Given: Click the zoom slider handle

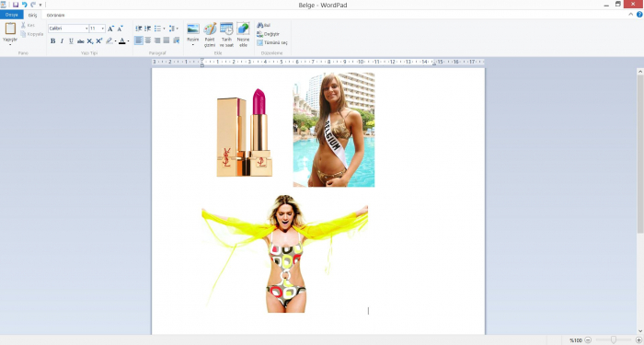Looking at the screenshot, I should tap(614, 340).
